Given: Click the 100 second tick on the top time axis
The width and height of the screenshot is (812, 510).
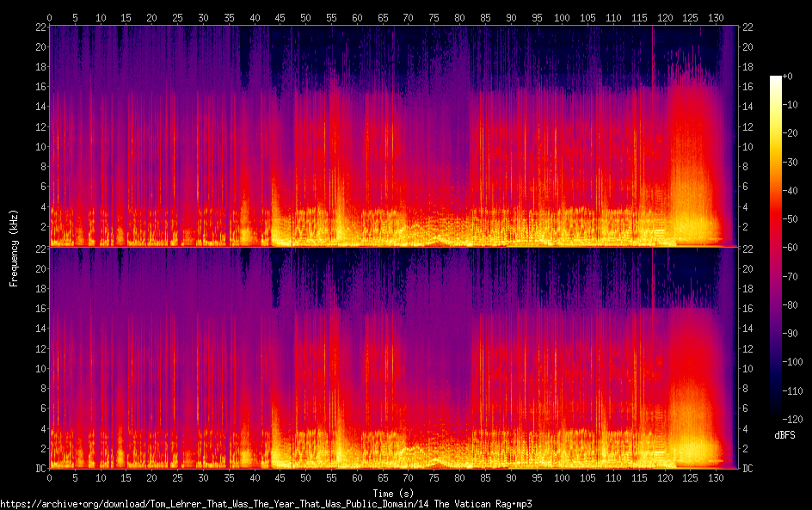Looking at the screenshot, I should 562,17.
